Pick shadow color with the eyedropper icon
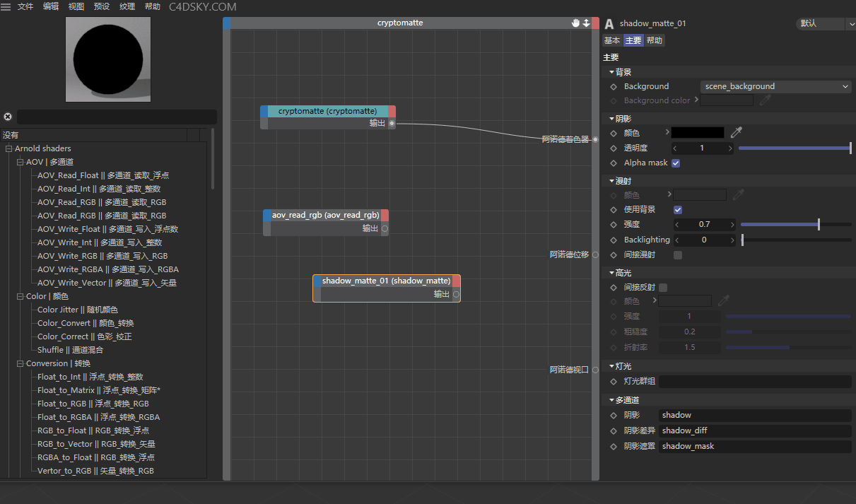 click(737, 132)
